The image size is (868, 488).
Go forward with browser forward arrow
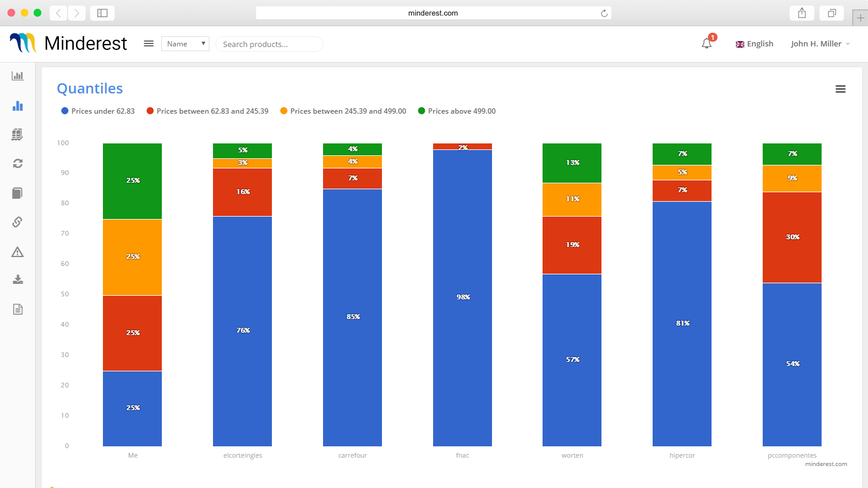click(x=77, y=13)
